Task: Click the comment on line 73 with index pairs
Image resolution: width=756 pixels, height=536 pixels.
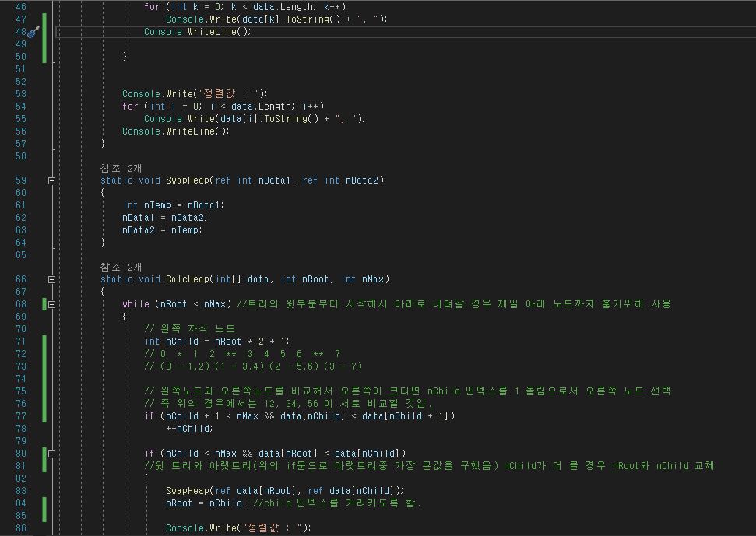Action: 253,366
